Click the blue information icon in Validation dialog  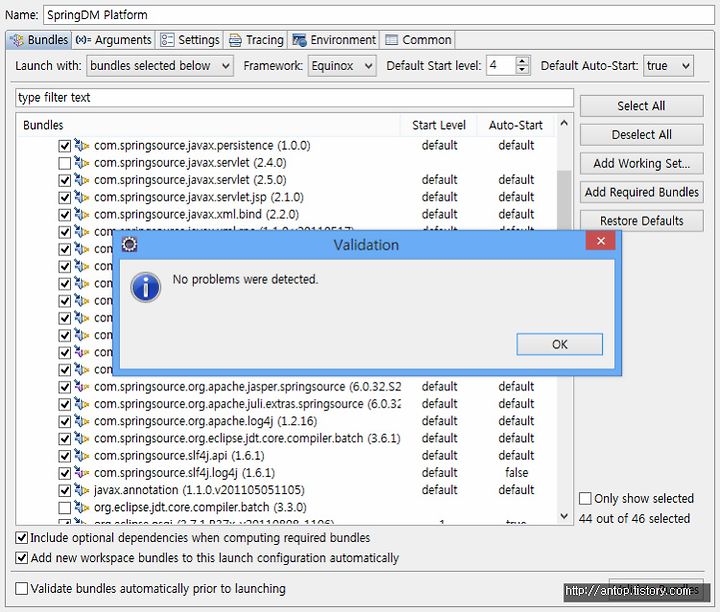[x=146, y=287]
